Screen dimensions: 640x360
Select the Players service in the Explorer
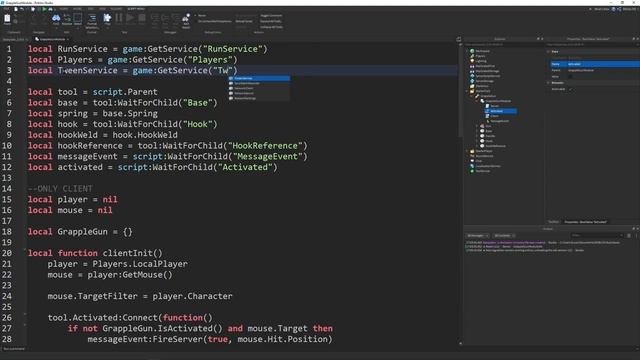[480, 56]
